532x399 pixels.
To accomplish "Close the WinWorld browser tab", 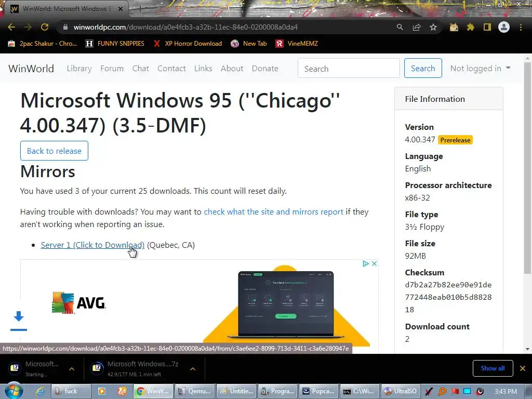I will coord(121,9).
